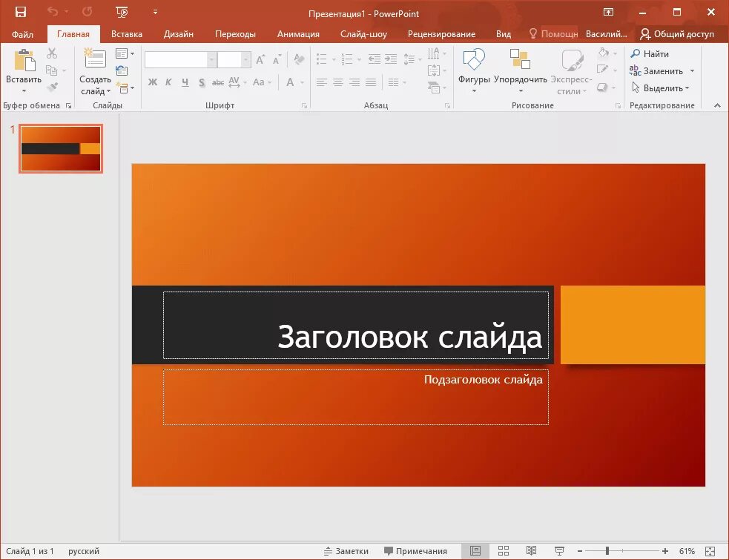Open the Выделить select menu
729x560 pixels.
[660, 88]
